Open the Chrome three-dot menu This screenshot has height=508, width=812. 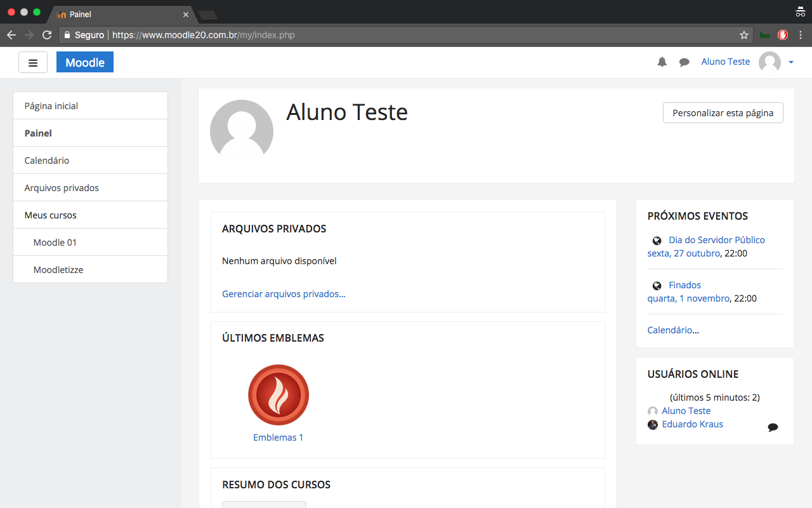pos(801,35)
